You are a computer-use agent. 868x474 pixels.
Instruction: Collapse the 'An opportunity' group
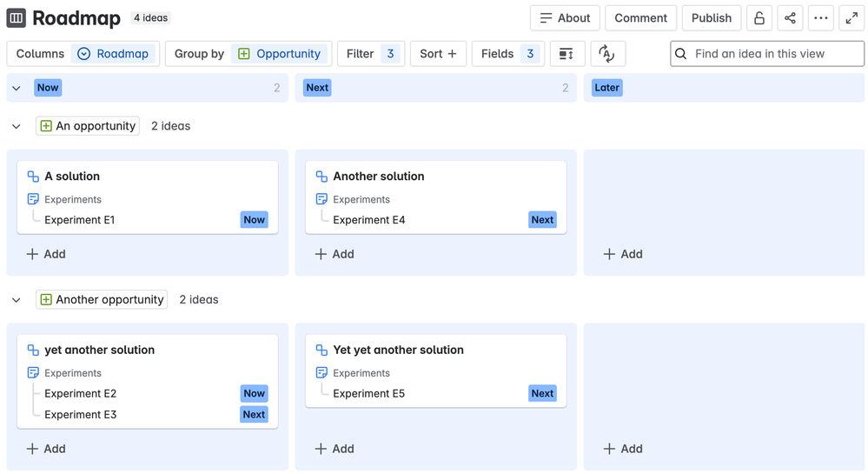tap(17, 126)
